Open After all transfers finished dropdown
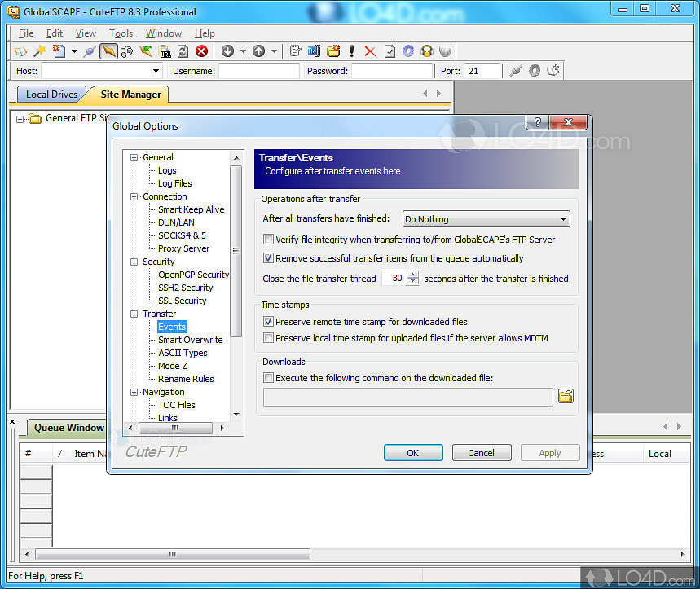700x589 pixels. (x=486, y=219)
